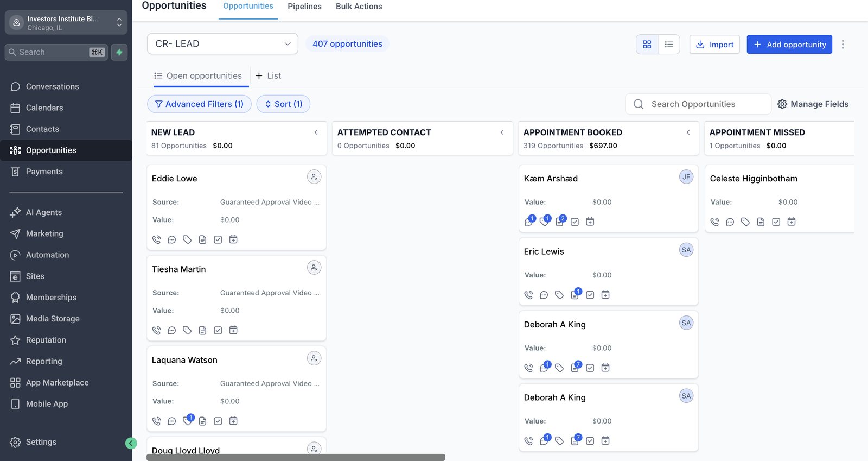The height and width of the screenshot is (461, 868).
Task: Open Manage Fields settings
Action: 813,104
